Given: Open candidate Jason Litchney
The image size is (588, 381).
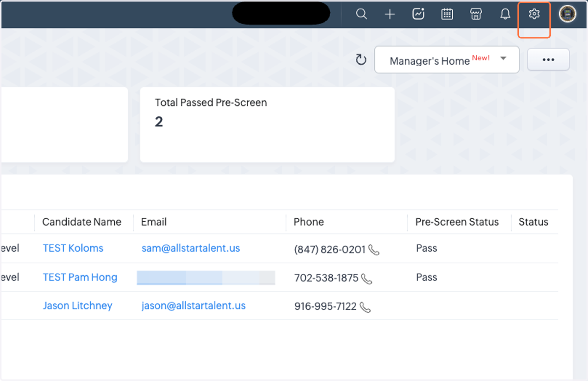Looking at the screenshot, I should [x=77, y=305].
